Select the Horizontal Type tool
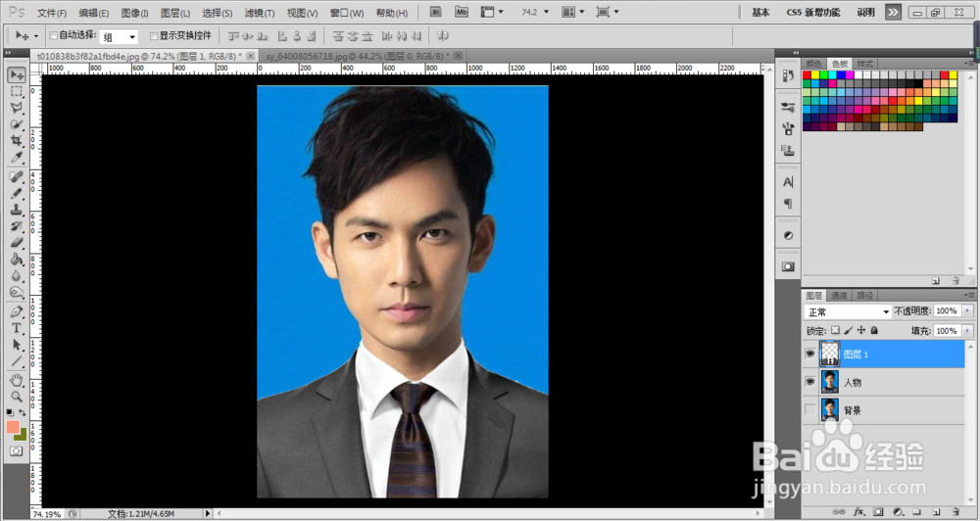Viewport: 980px width, 521px height. (x=17, y=327)
